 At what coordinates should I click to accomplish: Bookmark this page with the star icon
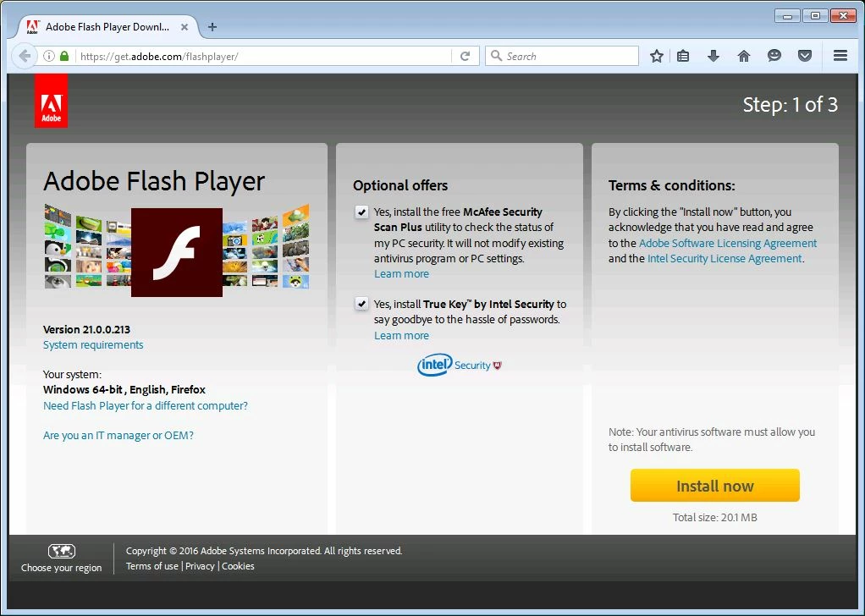[x=656, y=56]
